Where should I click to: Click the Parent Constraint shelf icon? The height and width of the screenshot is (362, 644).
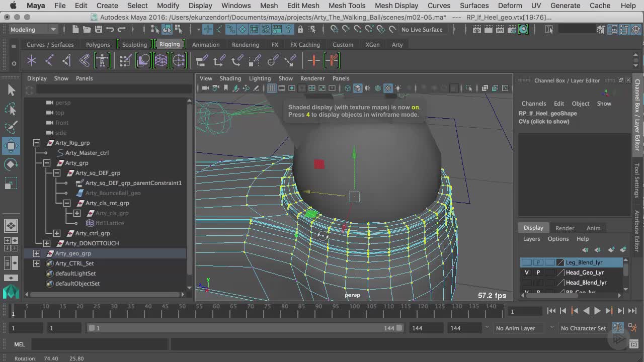tap(202, 61)
